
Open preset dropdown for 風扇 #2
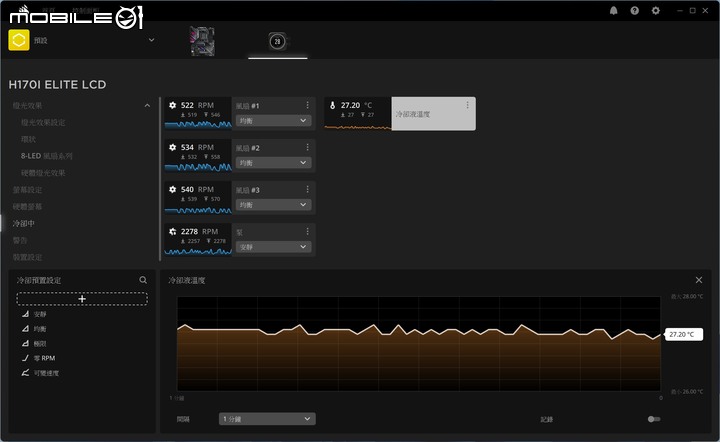coord(274,163)
